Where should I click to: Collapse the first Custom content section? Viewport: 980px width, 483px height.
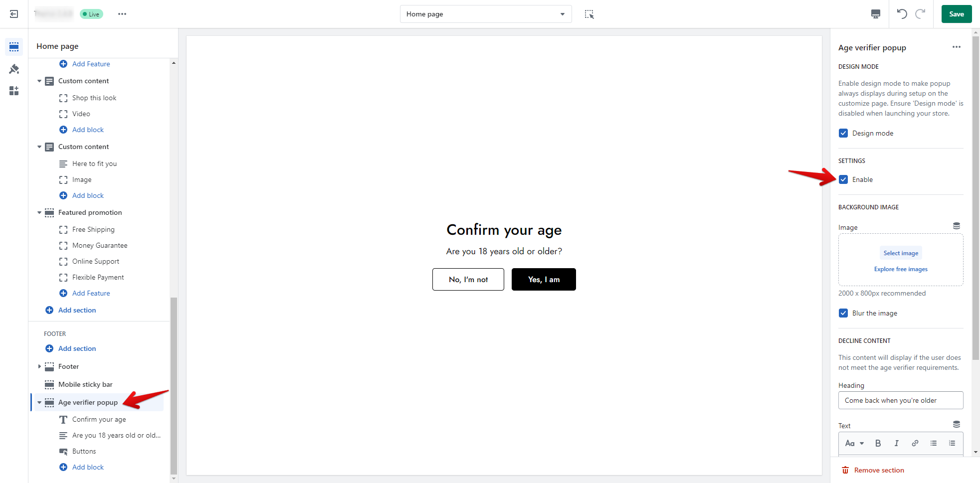39,81
